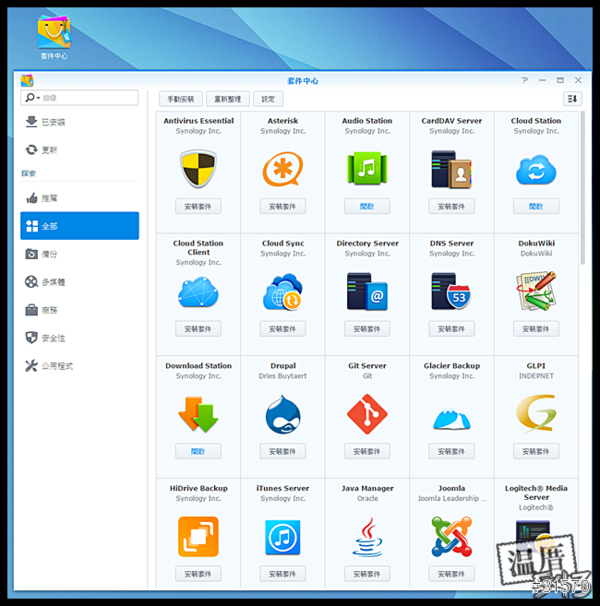Viewport: 600px width, 606px height.
Task: Click the Asterisk package icon
Action: [283, 169]
